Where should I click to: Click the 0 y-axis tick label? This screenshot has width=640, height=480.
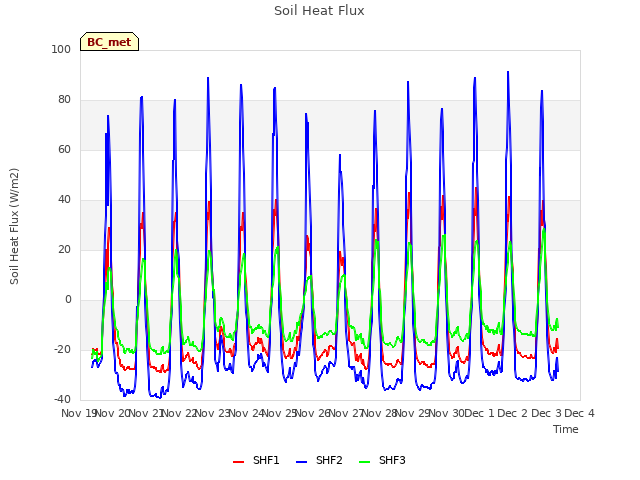68,300
